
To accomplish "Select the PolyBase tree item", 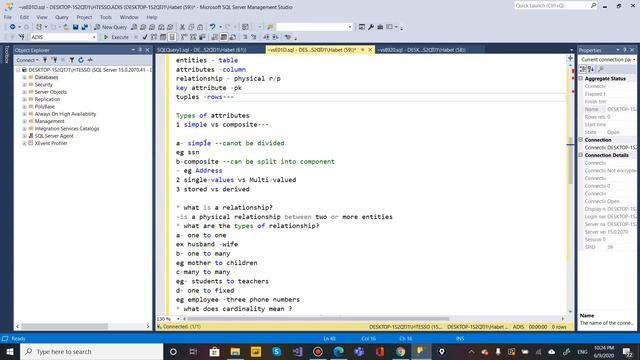I will (x=44, y=107).
